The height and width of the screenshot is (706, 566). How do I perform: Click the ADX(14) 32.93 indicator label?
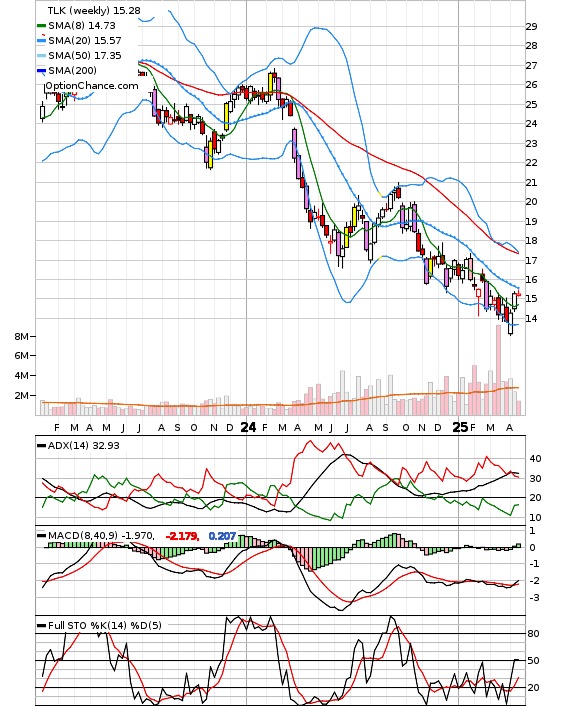pos(84,446)
